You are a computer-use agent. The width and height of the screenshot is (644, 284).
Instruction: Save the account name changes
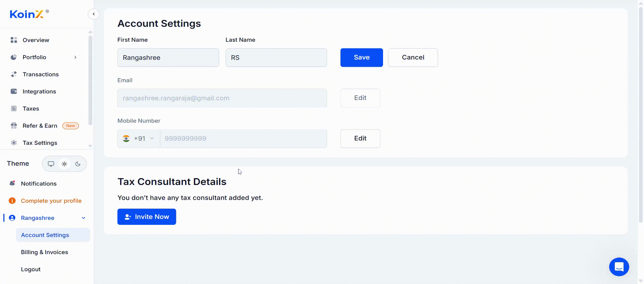point(362,57)
